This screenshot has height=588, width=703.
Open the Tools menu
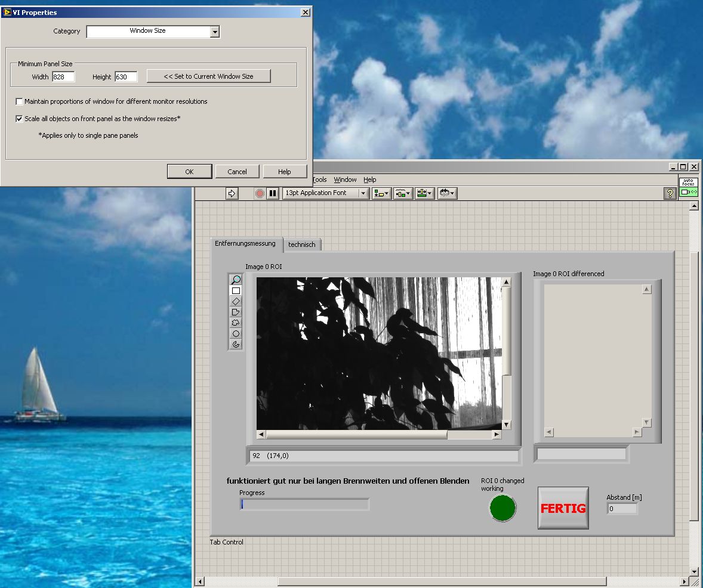[320, 180]
